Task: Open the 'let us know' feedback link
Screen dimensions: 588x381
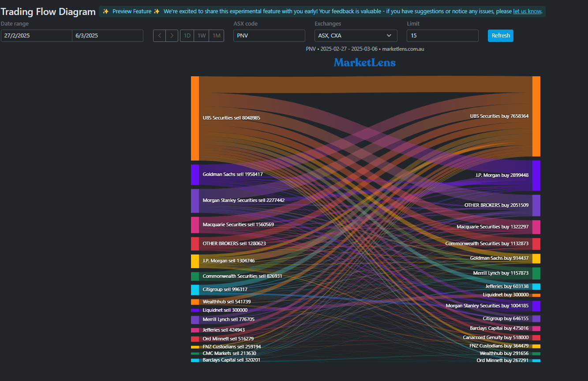Action: click(527, 11)
